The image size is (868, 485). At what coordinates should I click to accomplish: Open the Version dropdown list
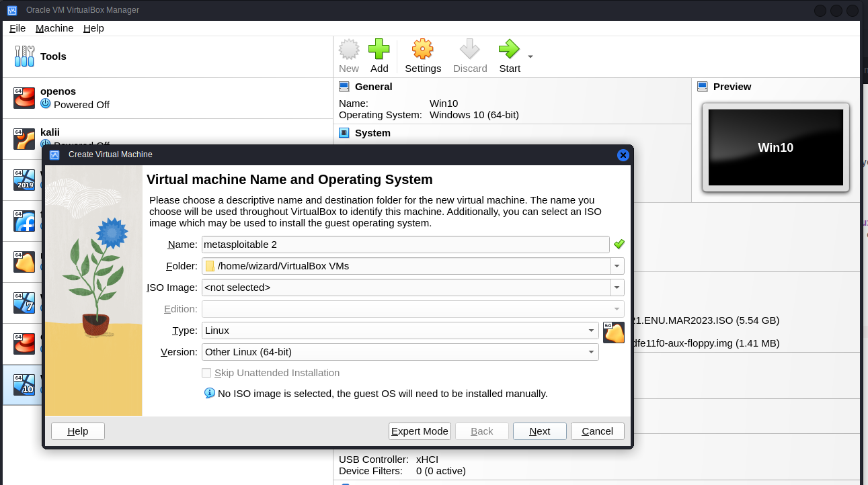tap(591, 352)
